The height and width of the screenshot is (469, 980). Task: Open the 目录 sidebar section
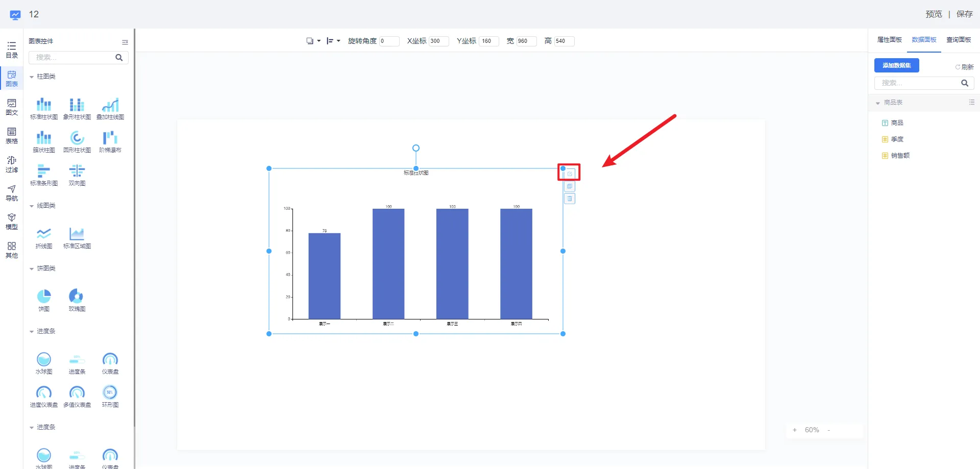point(12,50)
